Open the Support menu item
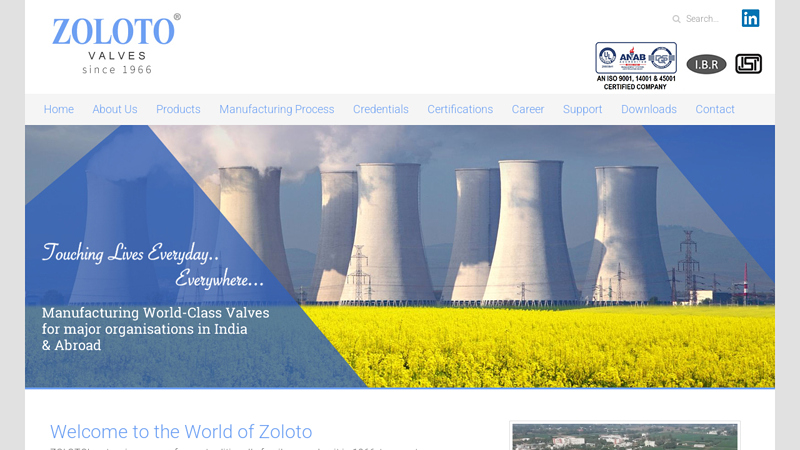The height and width of the screenshot is (450, 800). coord(583,109)
